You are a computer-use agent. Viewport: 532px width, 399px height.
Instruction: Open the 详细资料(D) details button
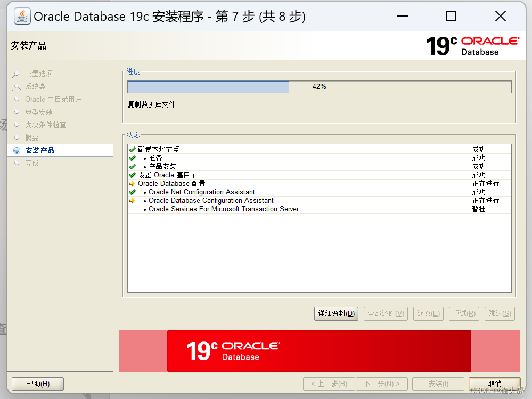tap(336, 313)
